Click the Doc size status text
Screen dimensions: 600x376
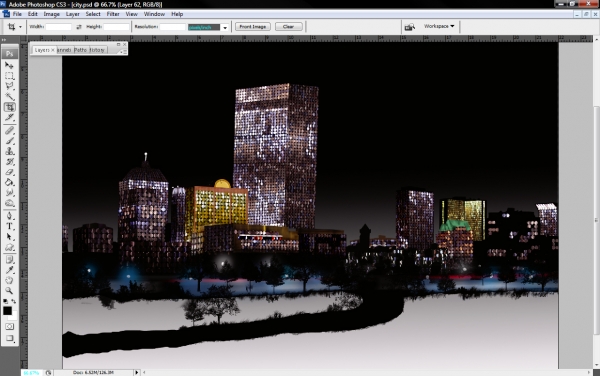pyautogui.click(x=93, y=373)
